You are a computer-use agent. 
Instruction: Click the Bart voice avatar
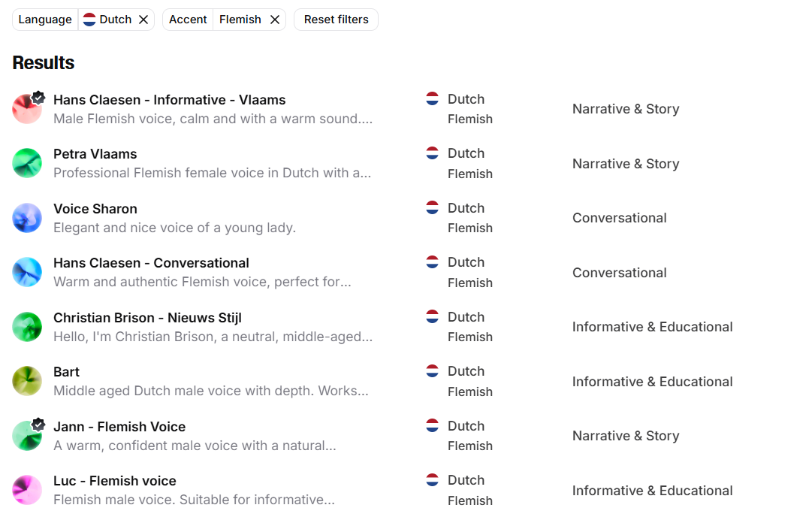[x=27, y=381]
